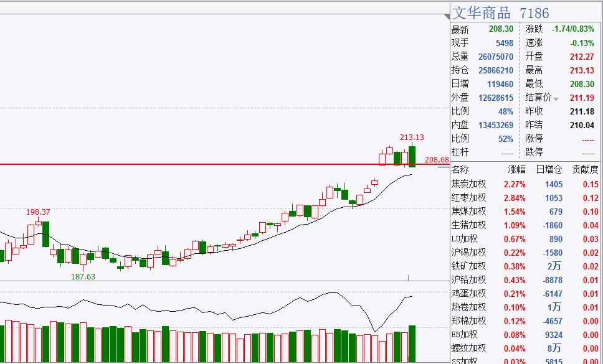Click the 总量 value 26075070
This screenshot has height=364, width=603.
pyautogui.click(x=496, y=57)
